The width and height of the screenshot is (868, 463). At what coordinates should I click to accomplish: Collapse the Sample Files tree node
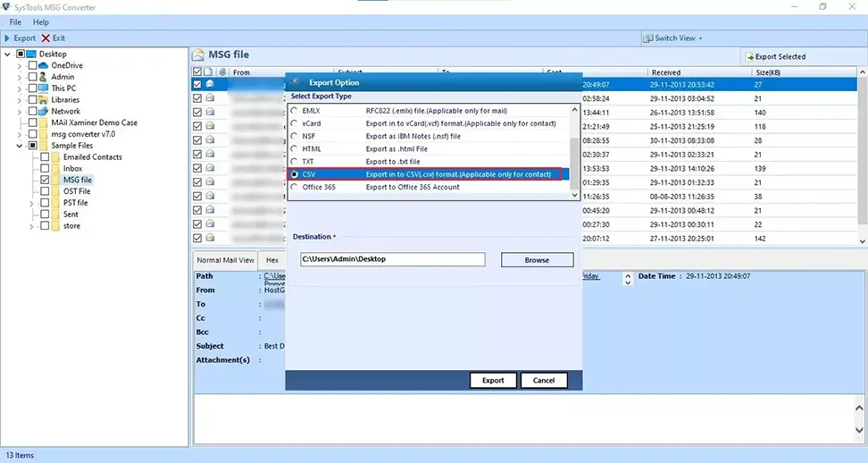coord(20,147)
